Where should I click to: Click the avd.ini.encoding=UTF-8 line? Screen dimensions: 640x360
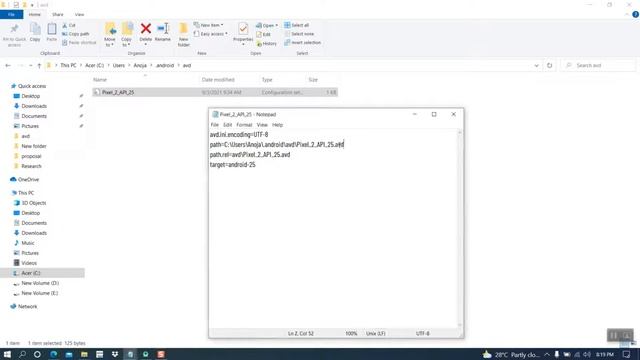click(239, 135)
